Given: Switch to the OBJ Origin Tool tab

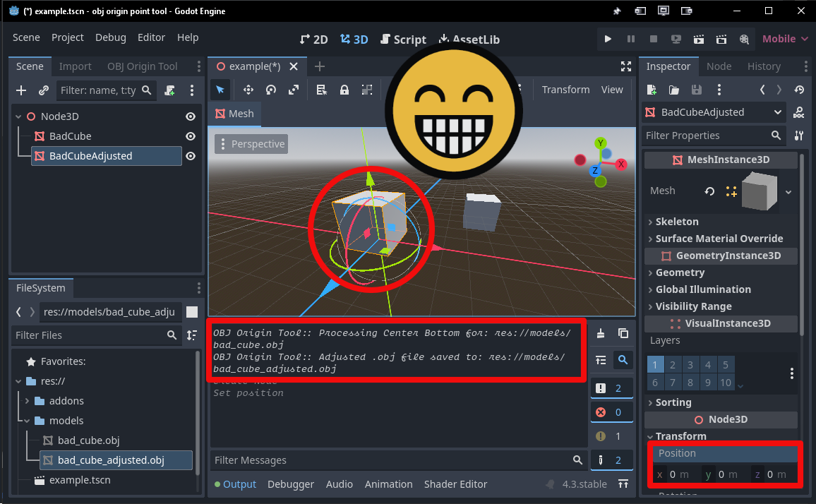Looking at the screenshot, I should (x=142, y=66).
